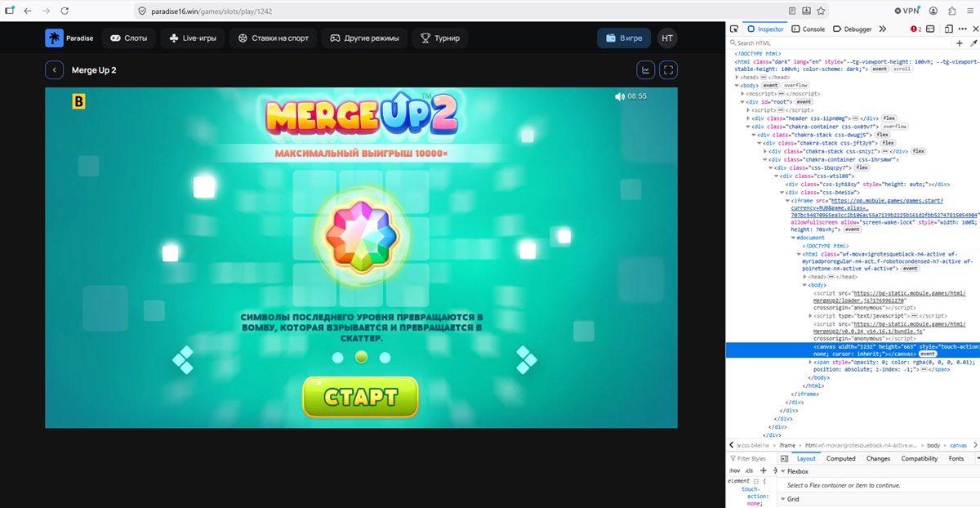Click the body breadcrumb item
Screen dimensions: 980x508
[933, 445]
